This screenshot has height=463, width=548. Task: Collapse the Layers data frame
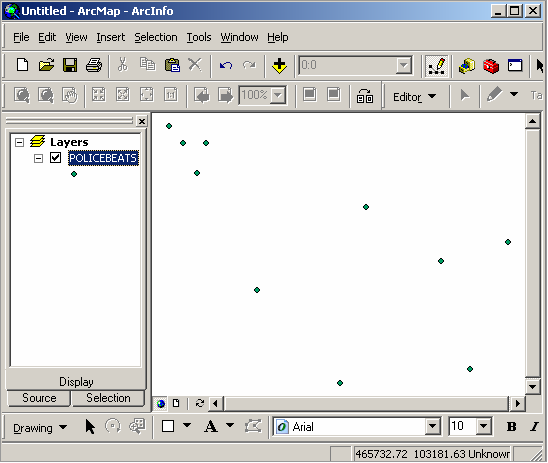pyautogui.click(x=20, y=142)
